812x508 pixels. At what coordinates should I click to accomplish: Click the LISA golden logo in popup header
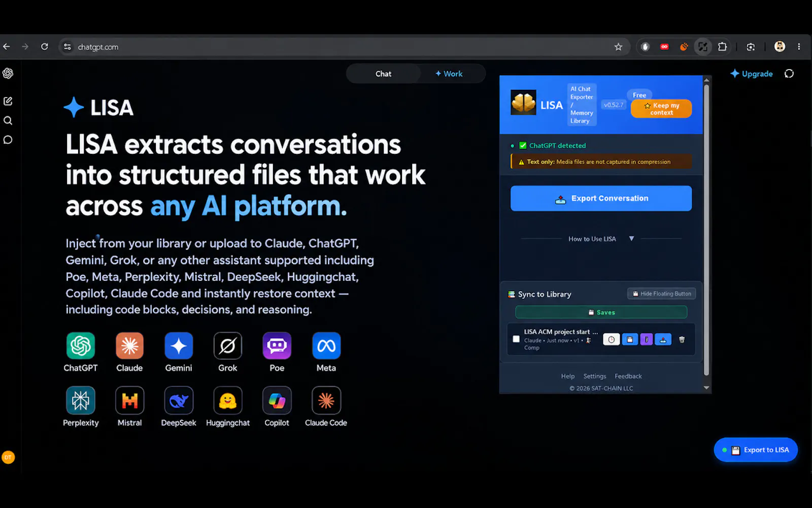pos(523,103)
